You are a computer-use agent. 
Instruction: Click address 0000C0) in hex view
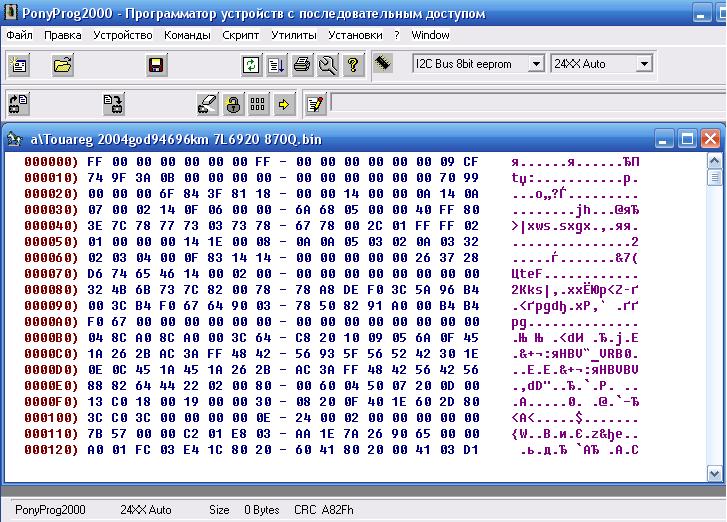[x=51, y=354]
